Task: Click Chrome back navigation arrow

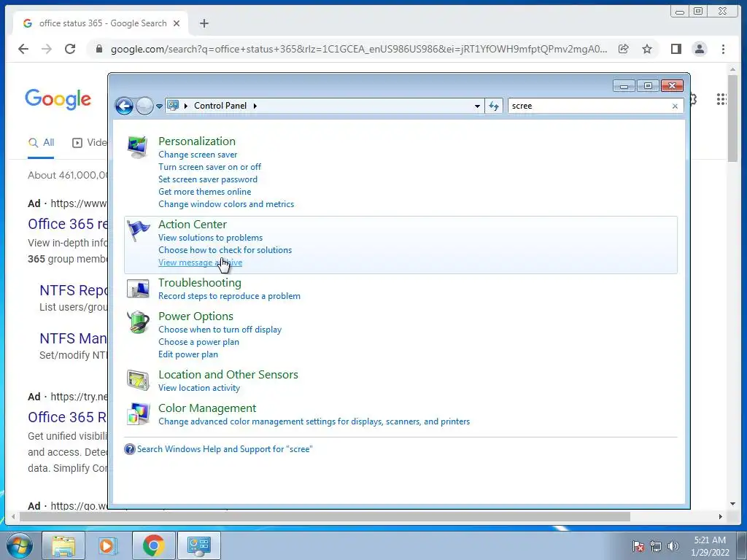Action: 23,49
